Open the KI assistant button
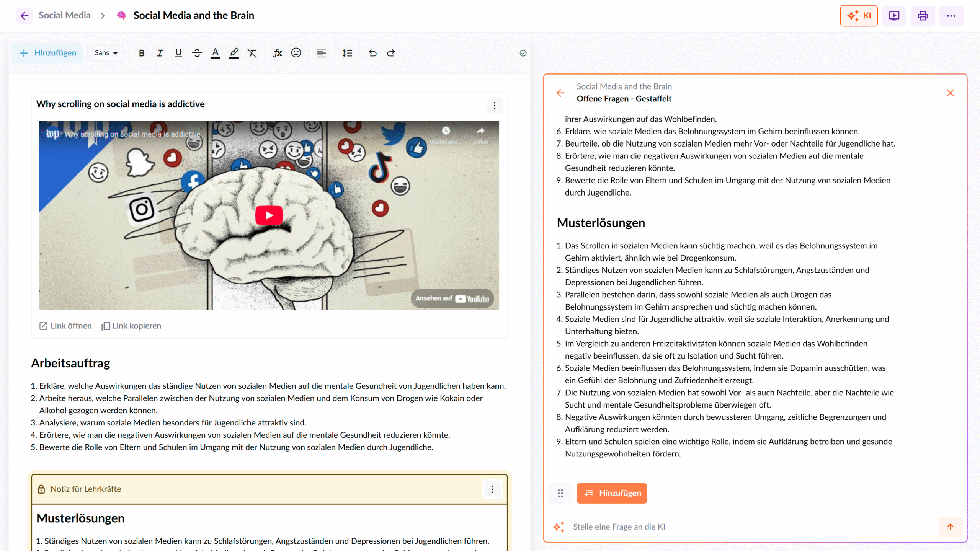980x551 pixels. point(859,16)
